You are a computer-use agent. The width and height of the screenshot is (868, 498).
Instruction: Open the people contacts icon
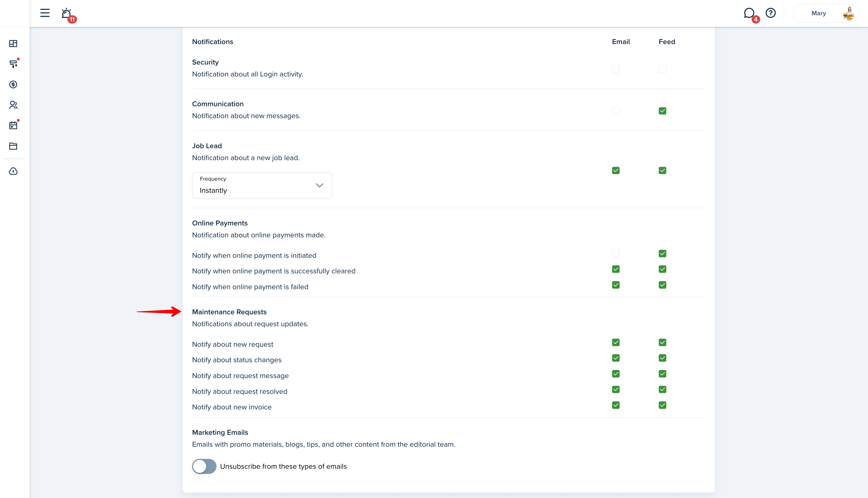click(x=13, y=105)
